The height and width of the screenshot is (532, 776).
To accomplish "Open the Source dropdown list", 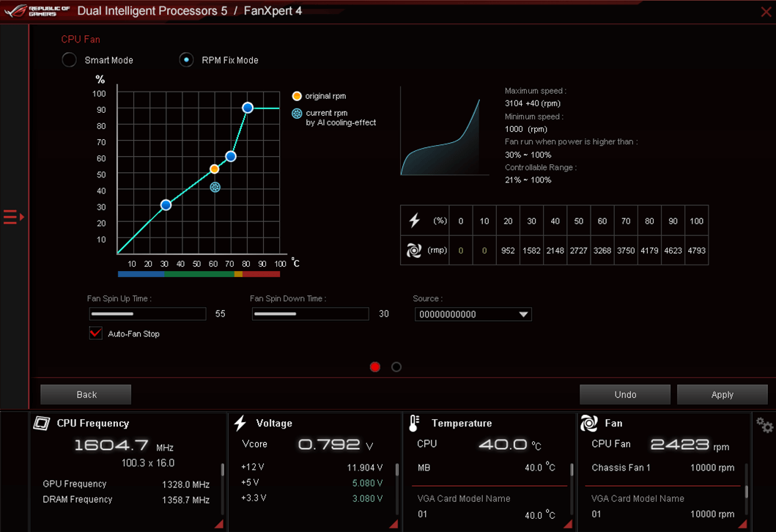I will tap(473, 314).
